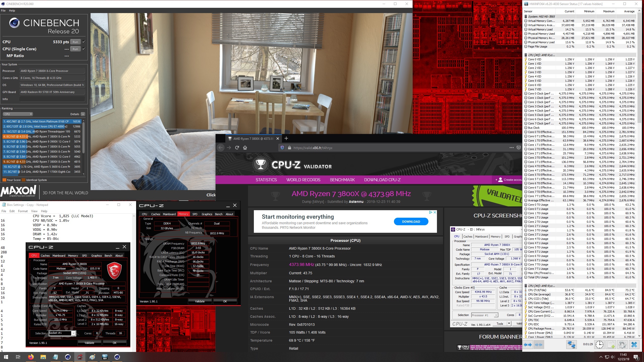Open Firefox page actions ellipsis menu

tap(511, 148)
